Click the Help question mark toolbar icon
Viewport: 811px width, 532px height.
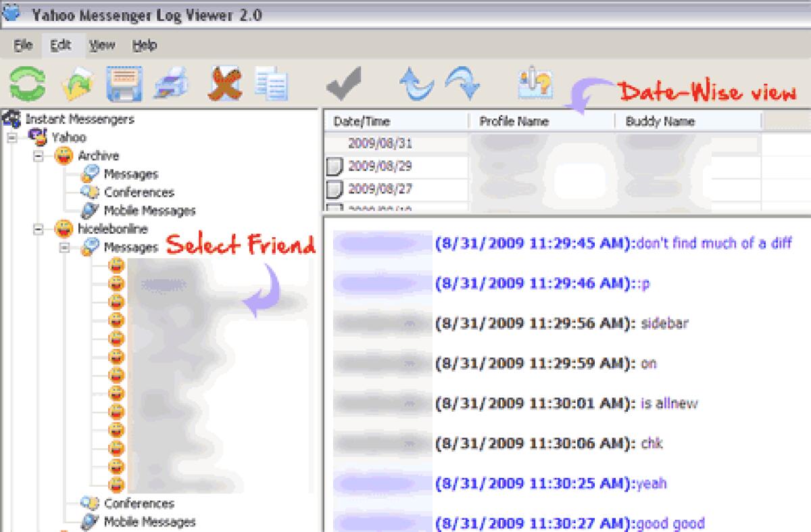point(535,84)
